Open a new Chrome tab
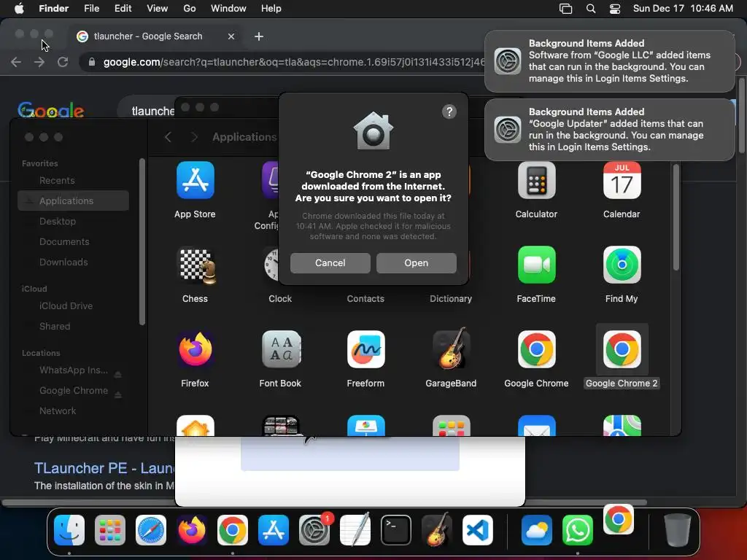Image resolution: width=747 pixels, height=560 pixels. [x=259, y=36]
